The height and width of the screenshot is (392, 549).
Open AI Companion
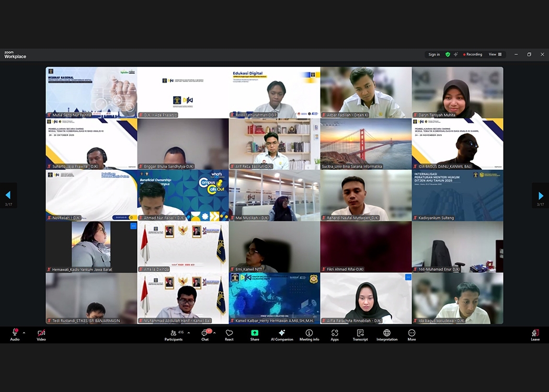point(282,335)
